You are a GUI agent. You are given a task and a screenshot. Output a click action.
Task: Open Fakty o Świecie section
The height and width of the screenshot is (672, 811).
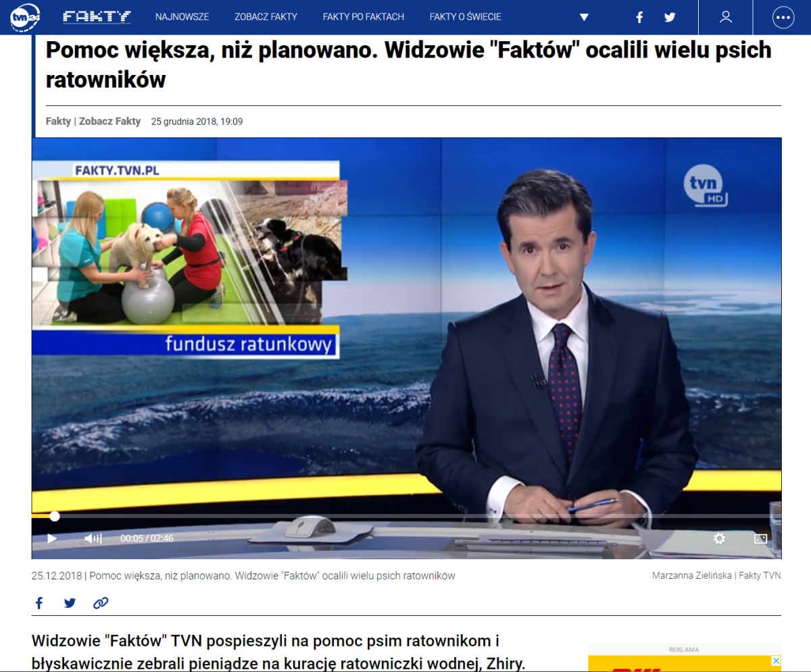[466, 17]
